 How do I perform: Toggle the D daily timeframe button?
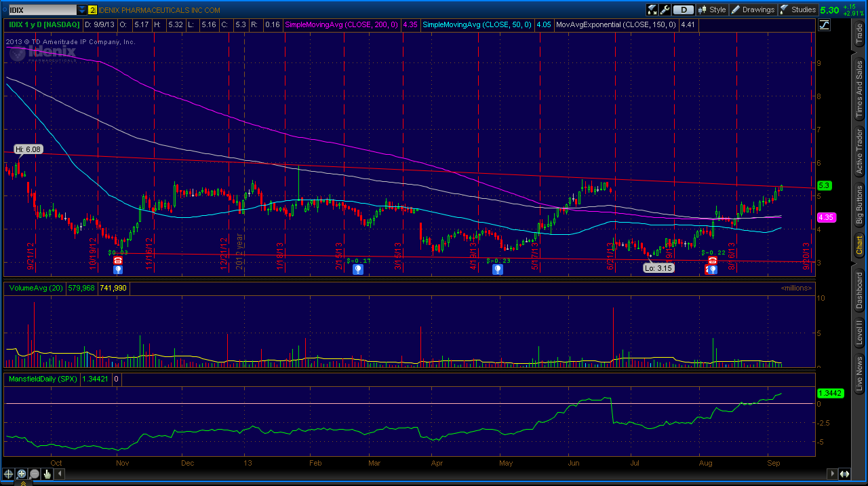click(x=684, y=10)
